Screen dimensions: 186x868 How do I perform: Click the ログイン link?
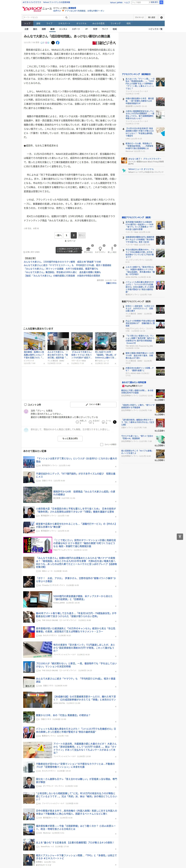[x=57, y=11]
